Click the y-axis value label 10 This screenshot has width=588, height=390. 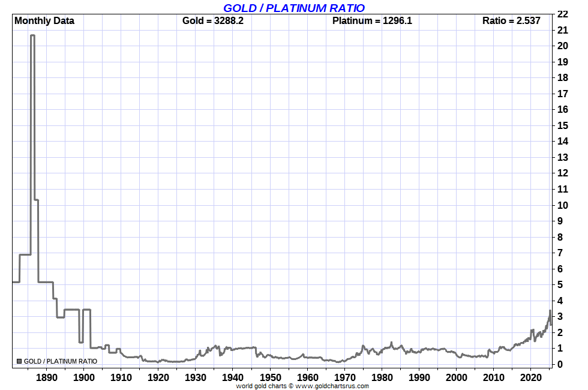pyautogui.click(x=563, y=205)
